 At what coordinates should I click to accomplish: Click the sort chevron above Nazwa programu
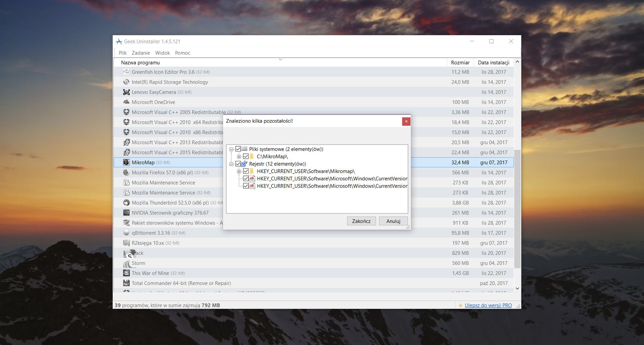[280, 59]
